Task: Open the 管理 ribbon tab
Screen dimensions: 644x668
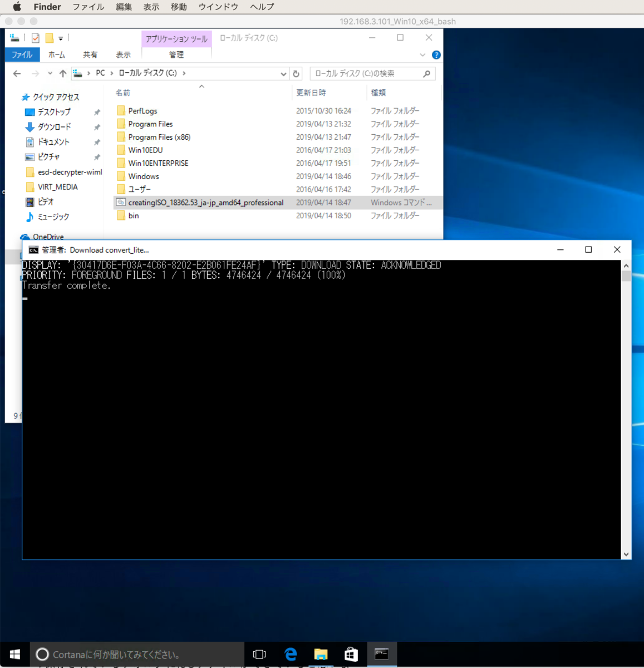Action: 176,55
